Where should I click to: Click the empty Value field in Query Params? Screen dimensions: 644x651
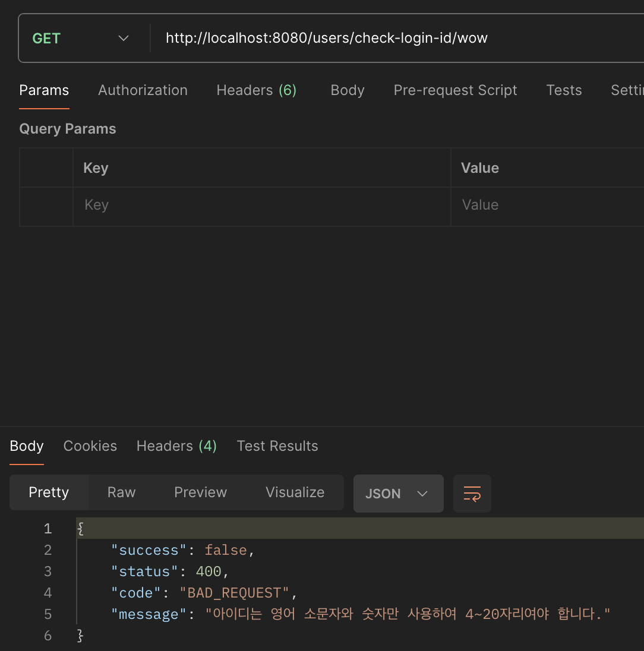[x=548, y=206]
